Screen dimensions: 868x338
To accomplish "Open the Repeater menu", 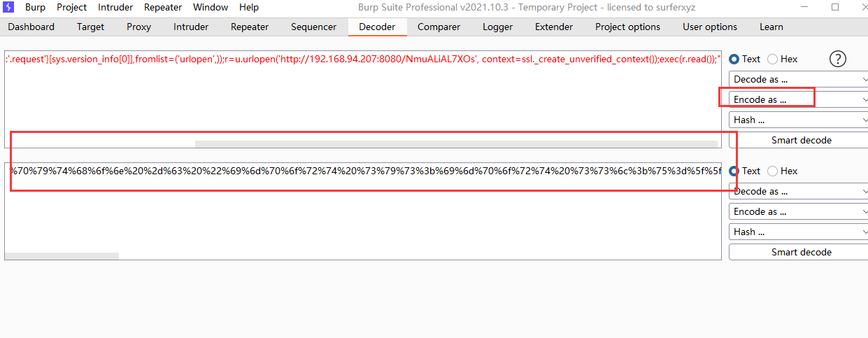I will click(x=163, y=7).
